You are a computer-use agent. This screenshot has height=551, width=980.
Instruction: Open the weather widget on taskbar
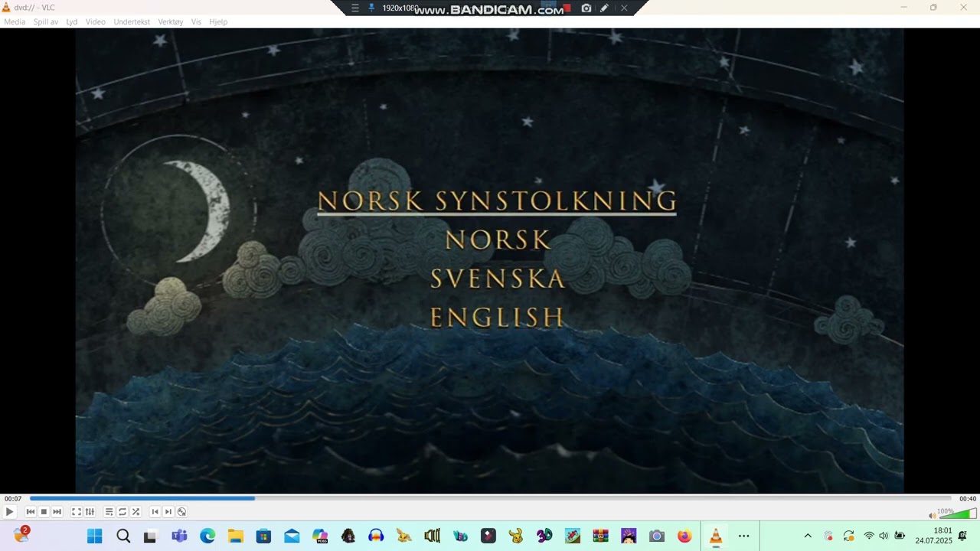coord(21,535)
